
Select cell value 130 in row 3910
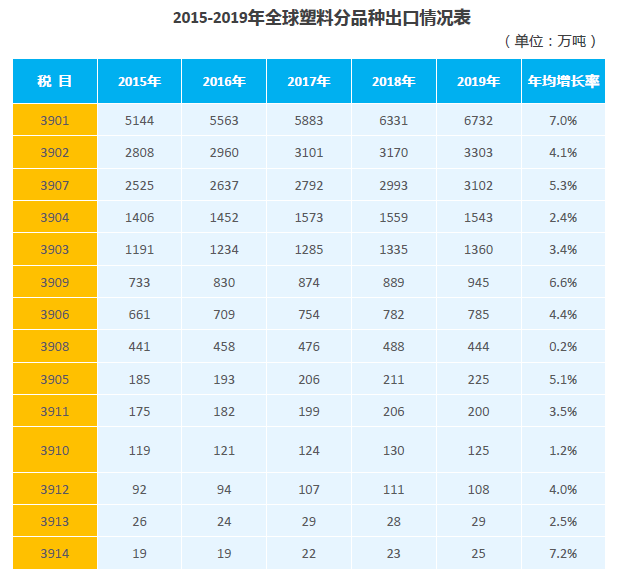point(394,450)
